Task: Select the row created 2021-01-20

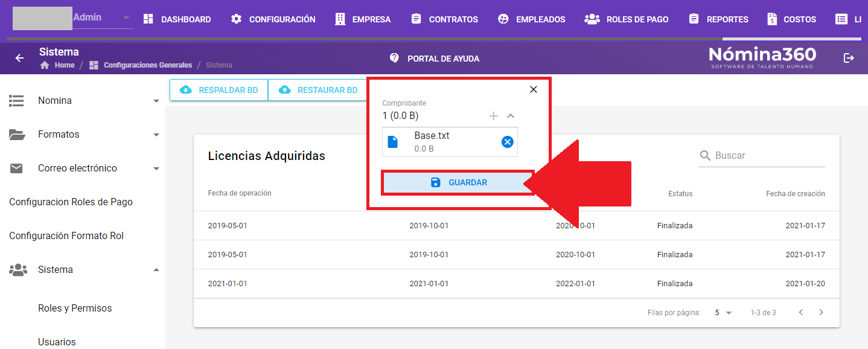Action: [516, 284]
